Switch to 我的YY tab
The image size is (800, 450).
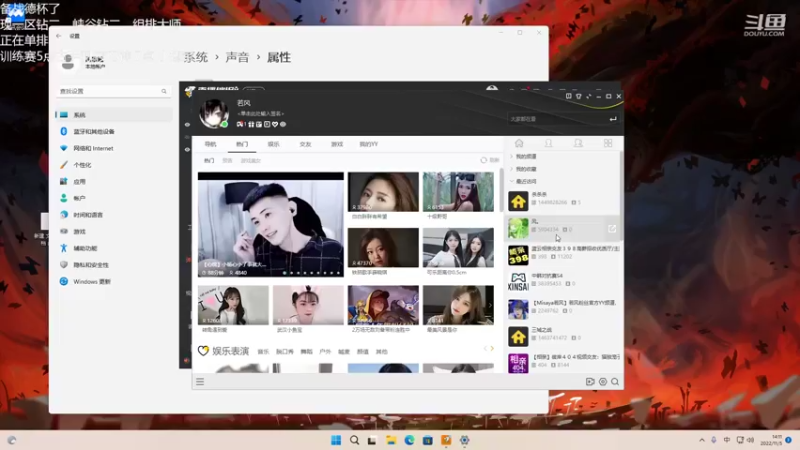pyautogui.click(x=368, y=144)
